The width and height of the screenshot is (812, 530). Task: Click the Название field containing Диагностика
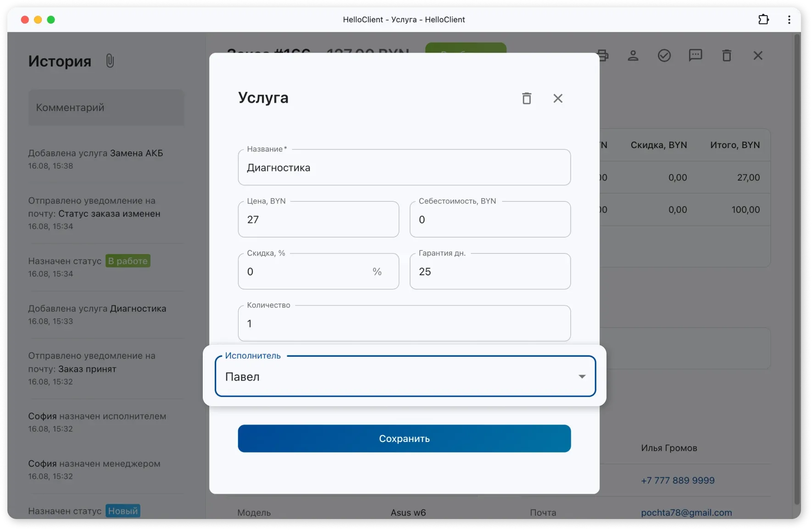coord(404,168)
